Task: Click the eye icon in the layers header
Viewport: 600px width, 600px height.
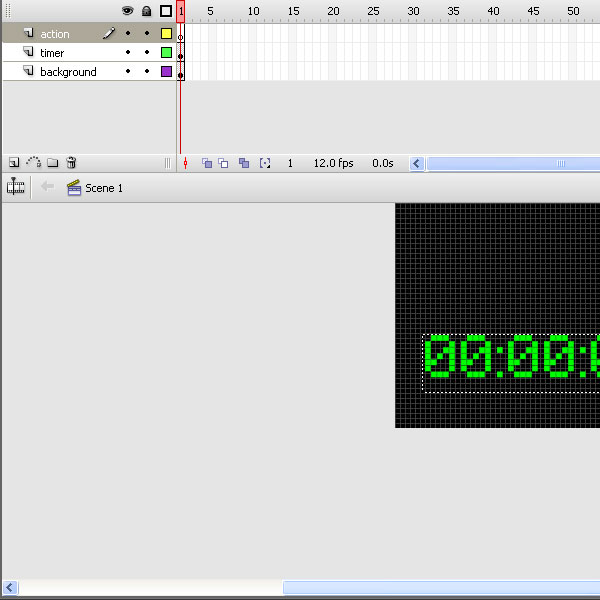Action: 127,11
